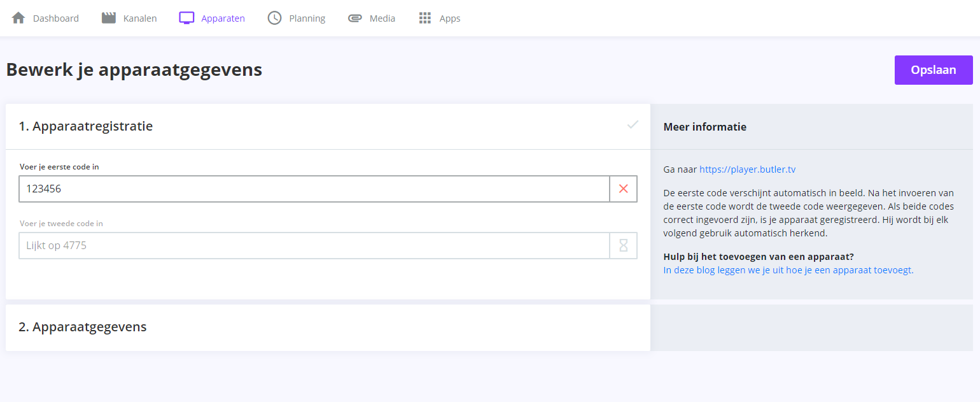This screenshot has width=980, height=402.
Task: Click the hourglass icon beside second code
Action: (x=624, y=245)
